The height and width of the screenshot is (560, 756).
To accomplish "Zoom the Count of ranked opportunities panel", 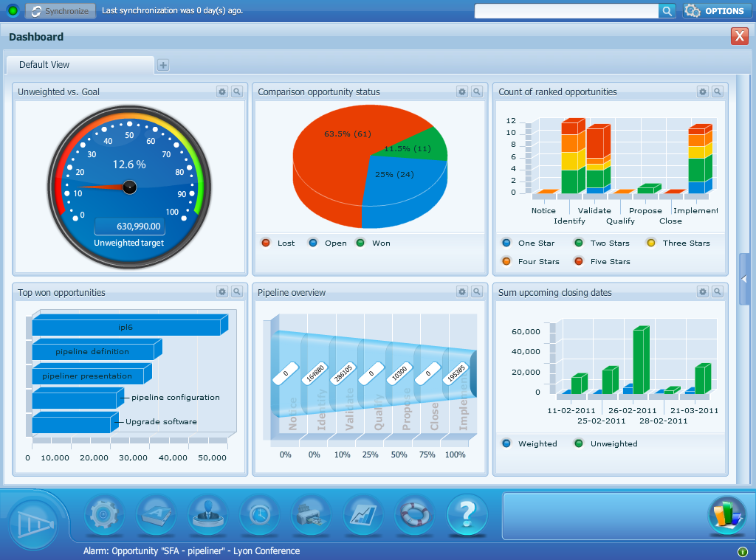I will (718, 91).
